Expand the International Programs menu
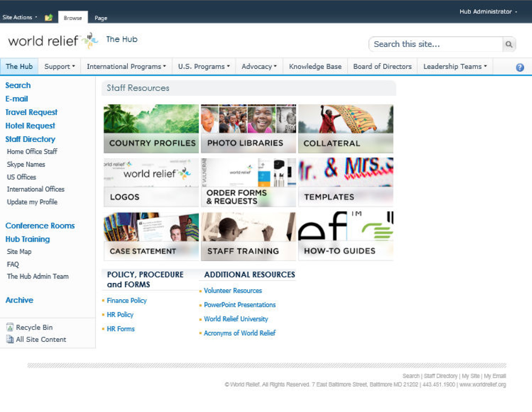The image size is (532, 412). click(x=126, y=66)
